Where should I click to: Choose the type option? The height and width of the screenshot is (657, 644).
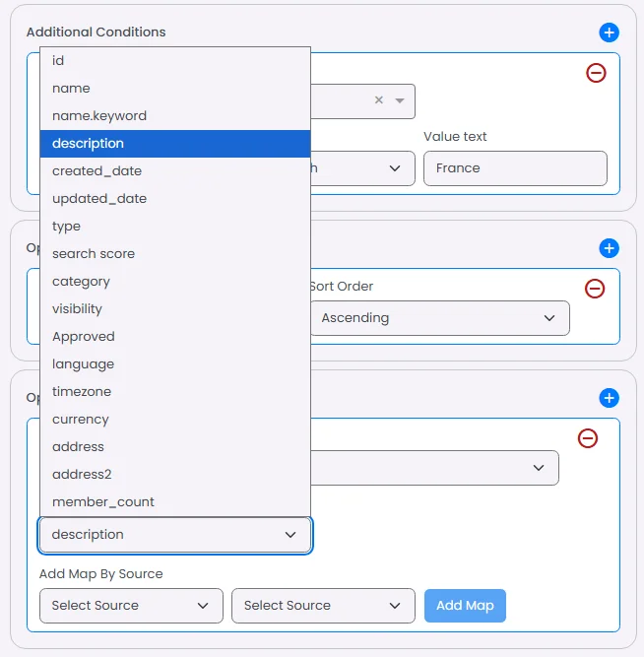pos(175,227)
